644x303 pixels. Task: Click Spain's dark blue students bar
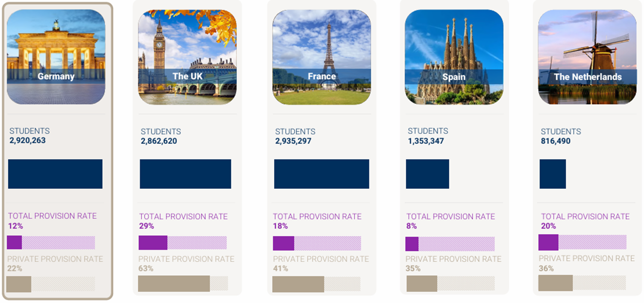click(428, 174)
